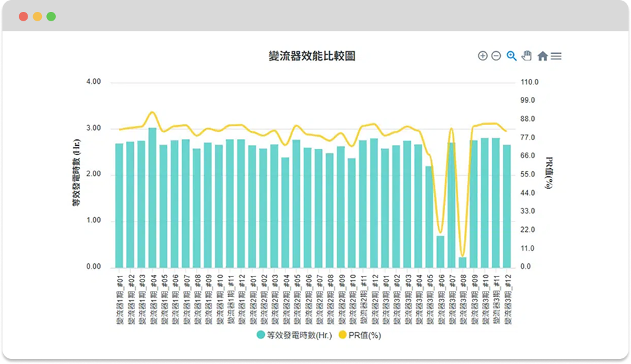The image size is (631, 364).
Task: Click the yellow legend marker circle
Action: 342,335
